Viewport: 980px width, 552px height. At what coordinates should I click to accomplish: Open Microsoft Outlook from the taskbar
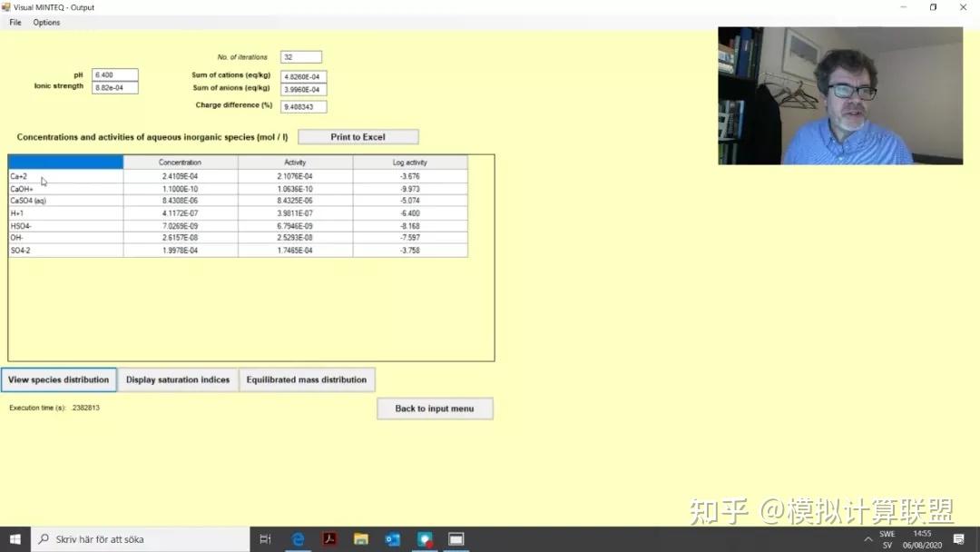point(393,538)
